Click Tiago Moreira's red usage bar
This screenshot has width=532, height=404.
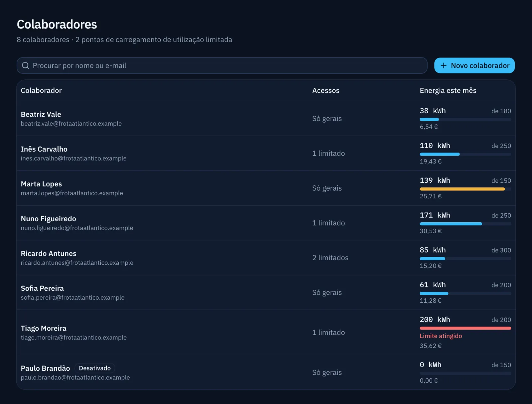pos(465,328)
